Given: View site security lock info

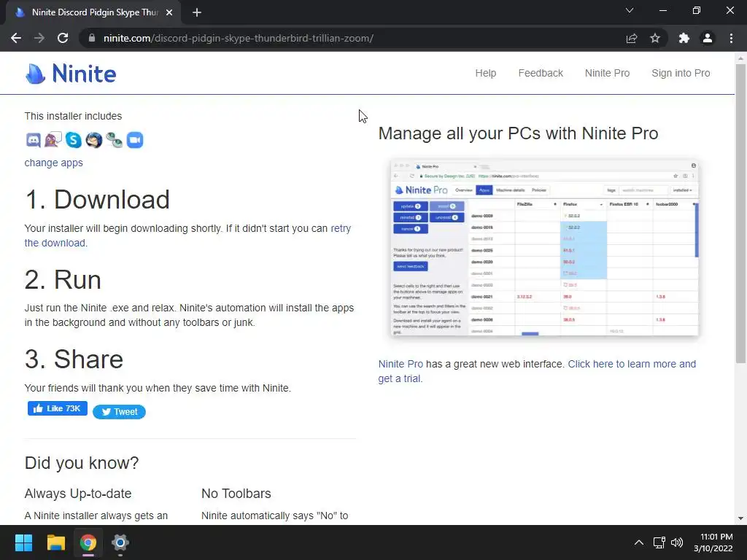Looking at the screenshot, I should (x=92, y=38).
